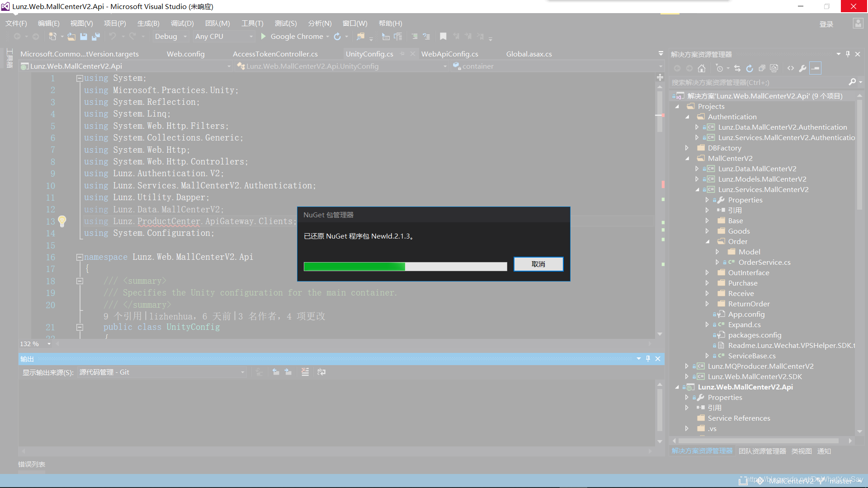Expand the Goods folder in Solution Explorer
The image size is (868, 488).
[x=708, y=231]
